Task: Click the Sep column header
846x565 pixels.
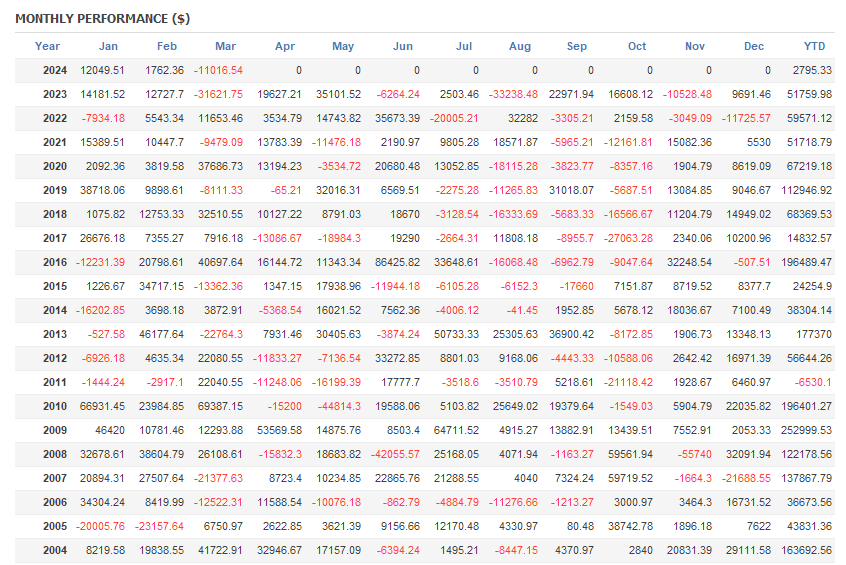Action: pyautogui.click(x=577, y=46)
